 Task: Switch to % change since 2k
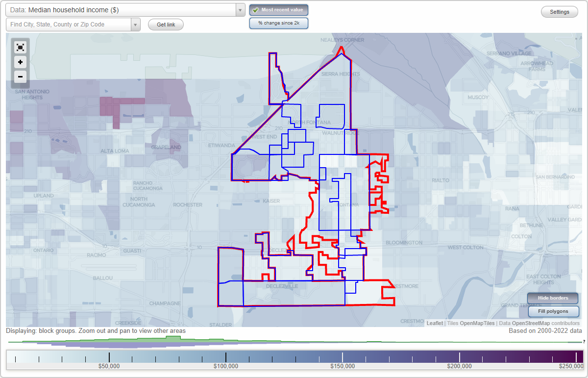(x=278, y=23)
